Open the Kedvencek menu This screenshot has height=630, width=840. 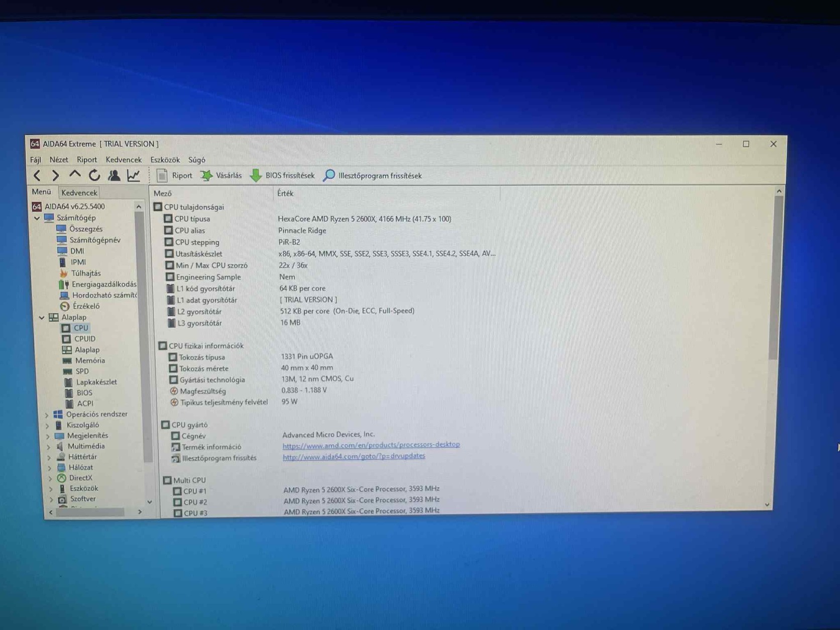[124, 160]
